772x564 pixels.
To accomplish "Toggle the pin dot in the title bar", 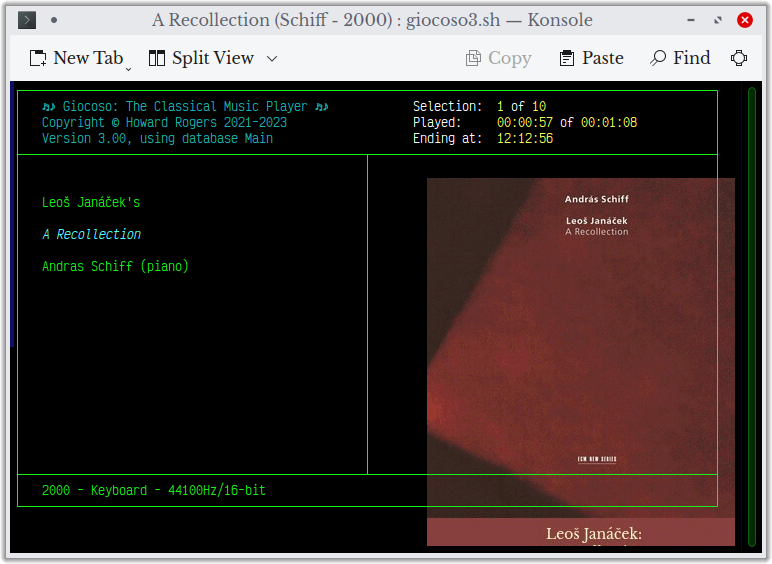I will pyautogui.click(x=53, y=20).
